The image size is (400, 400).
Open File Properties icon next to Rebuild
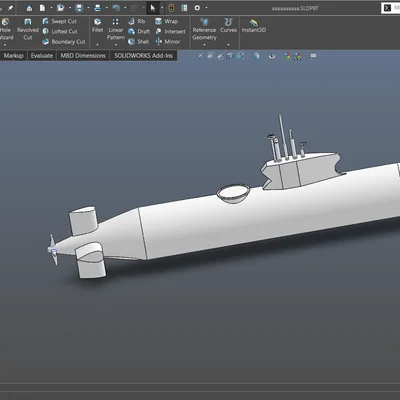coord(184,8)
